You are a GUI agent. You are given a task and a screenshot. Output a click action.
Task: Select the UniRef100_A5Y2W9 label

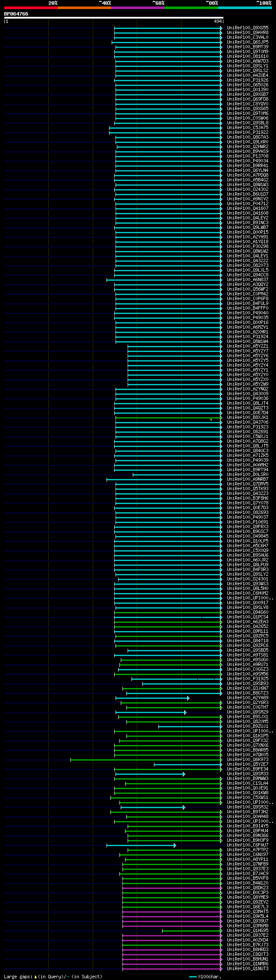click(248, 384)
